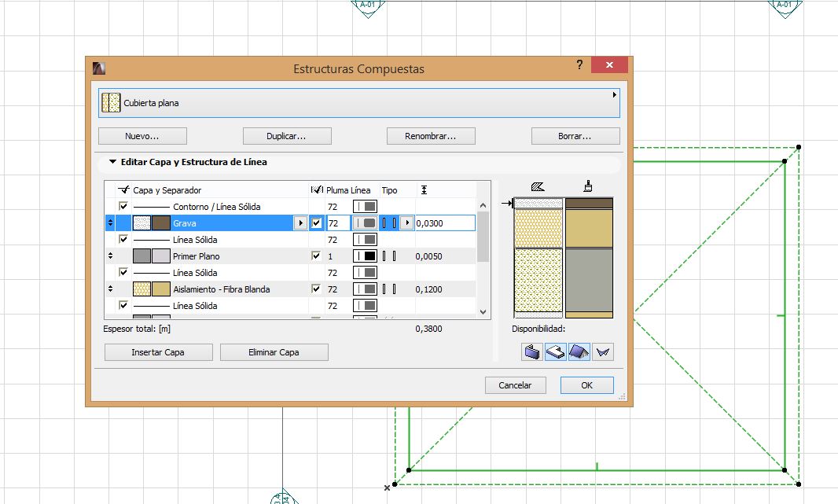Image resolution: width=838 pixels, height=504 pixels.
Task: Click the cut fill hatch preview header icon
Action: pyautogui.click(x=538, y=187)
